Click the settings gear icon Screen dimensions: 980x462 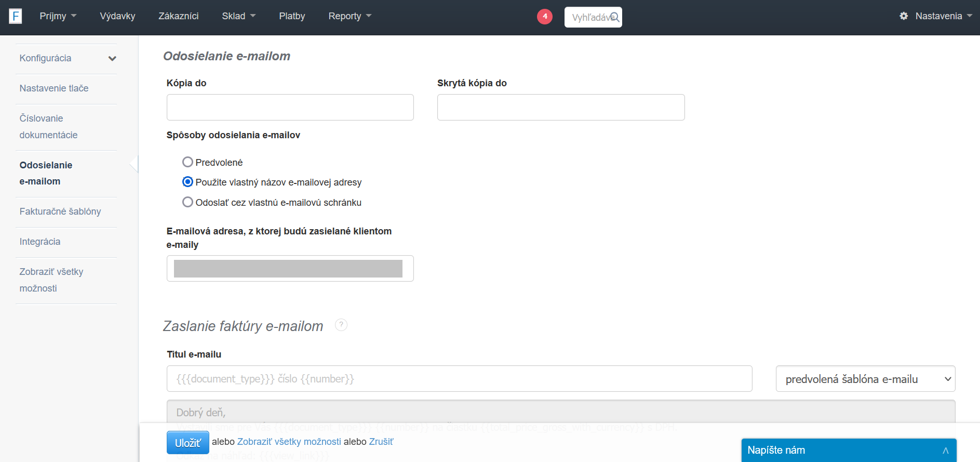pyautogui.click(x=904, y=16)
